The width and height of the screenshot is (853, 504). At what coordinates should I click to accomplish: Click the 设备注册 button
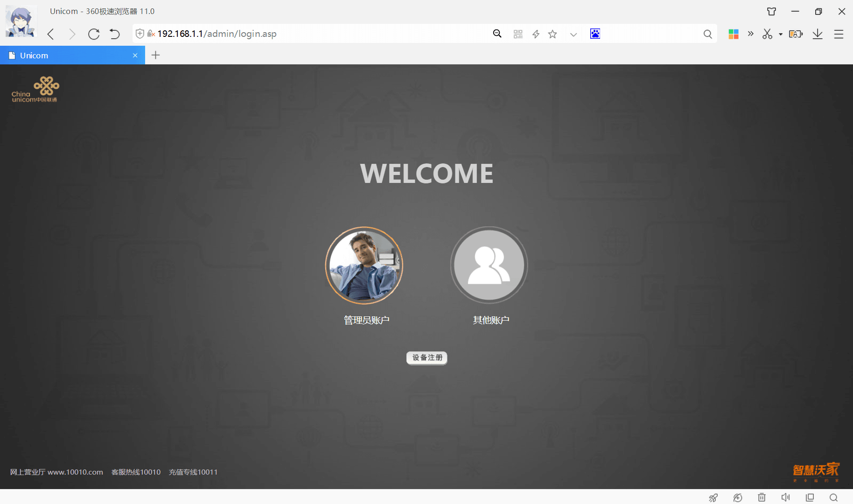click(427, 358)
